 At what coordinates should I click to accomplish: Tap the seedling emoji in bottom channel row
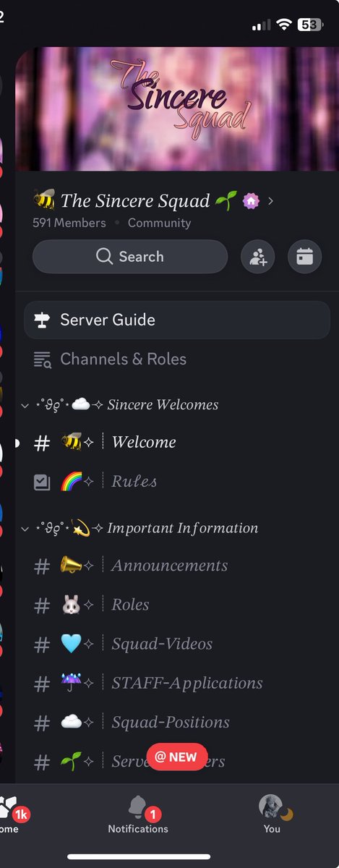tap(71, 761)
